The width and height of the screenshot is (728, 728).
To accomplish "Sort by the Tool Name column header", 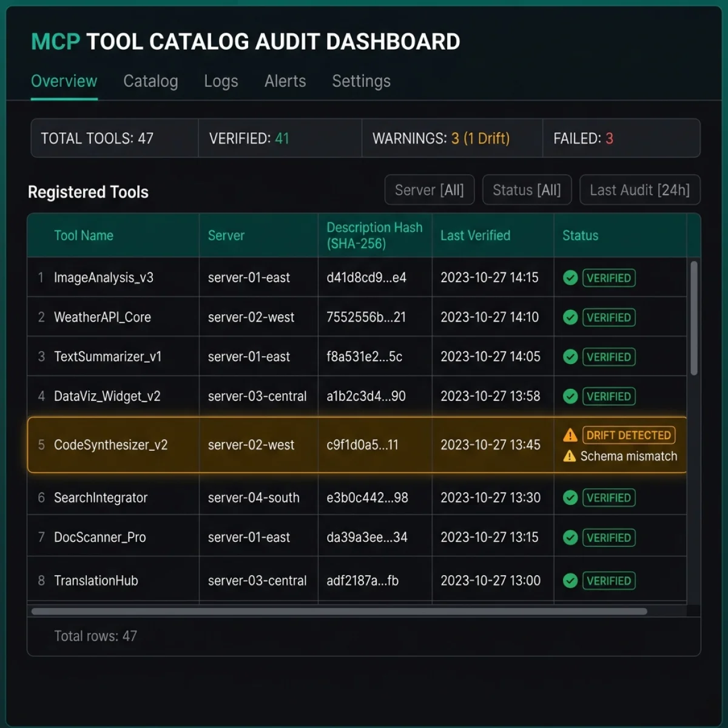I will click(x=84, y=235).
